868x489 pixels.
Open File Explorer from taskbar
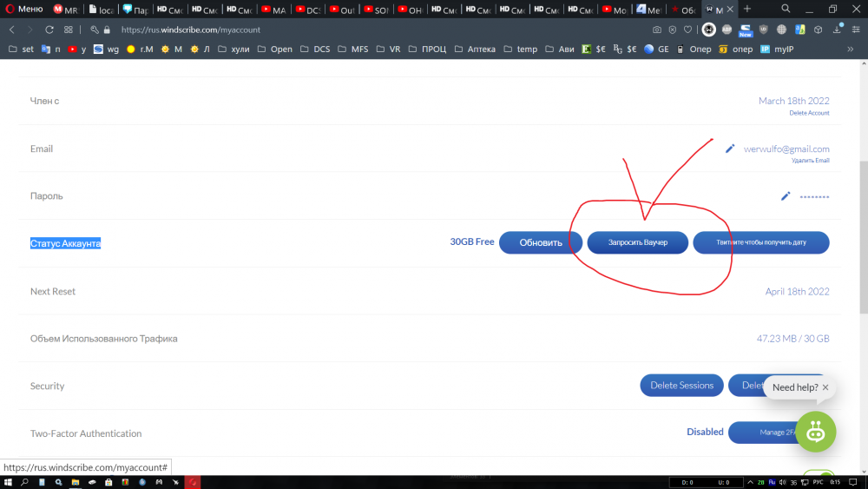[76, 482]
